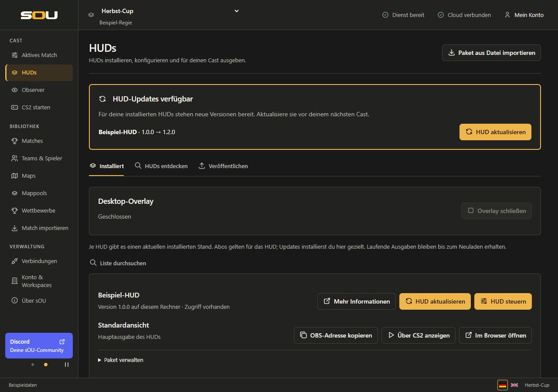Click the Cloud verbunden status

[x=464, y=15]
